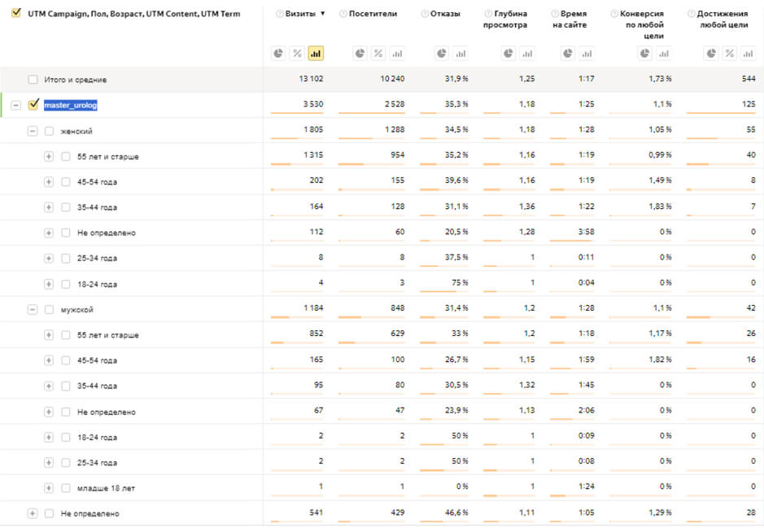The height and width of the screenshot is (532, 764).
Task: Uncheck the master_urolog campaign checkbox
Action: [33, 105]
